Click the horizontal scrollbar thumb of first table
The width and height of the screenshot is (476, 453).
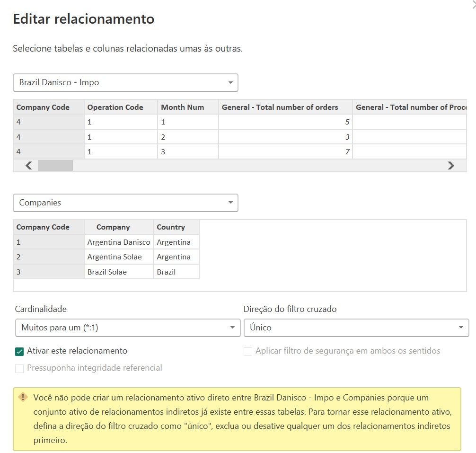coord(55,166)
